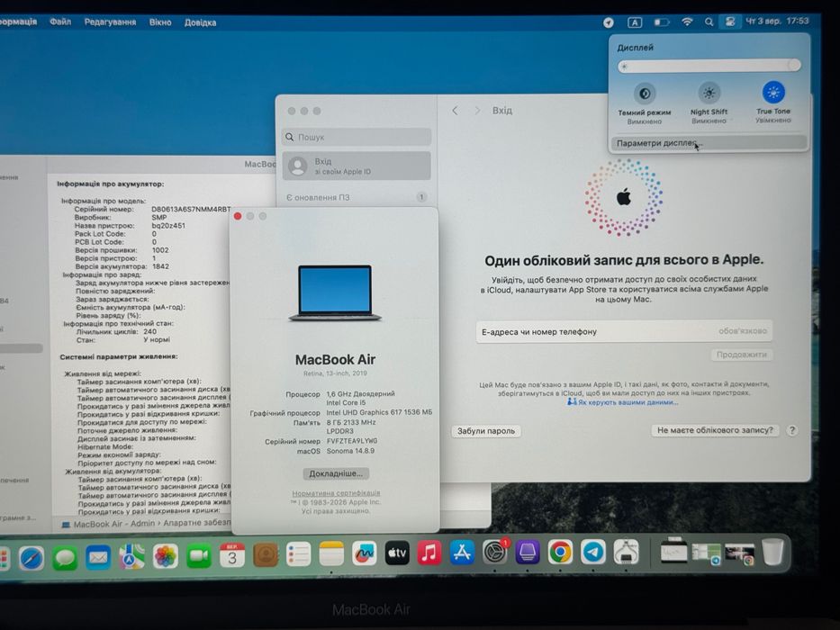Image resolution: width=840 pixels, height=630 pixels.
Task: Open Apple TV from the Dock
Action: 397,553
